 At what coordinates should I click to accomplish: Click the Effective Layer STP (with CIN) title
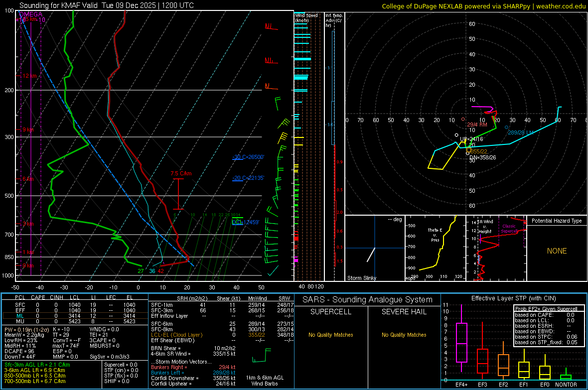(x=513, y=298)
